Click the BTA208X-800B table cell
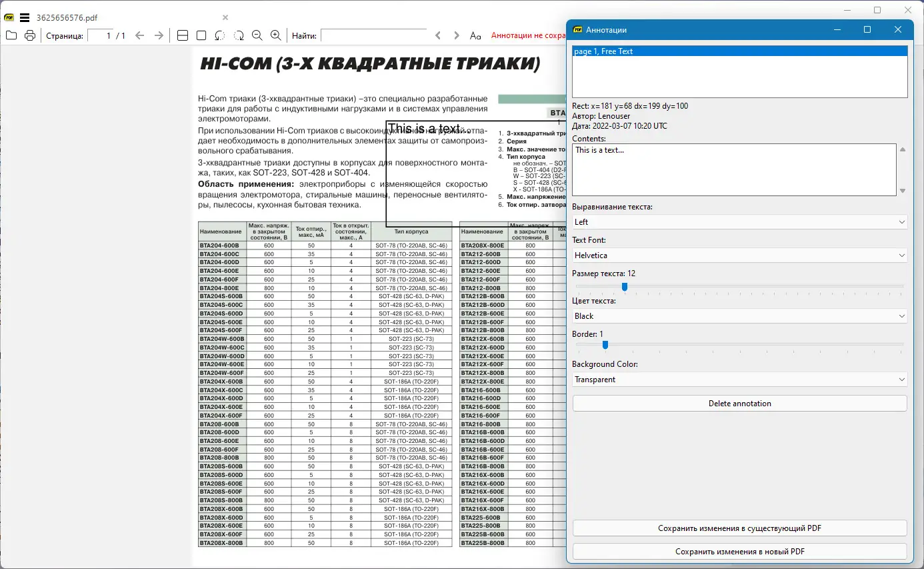924x569 pixels. [222, 543]
